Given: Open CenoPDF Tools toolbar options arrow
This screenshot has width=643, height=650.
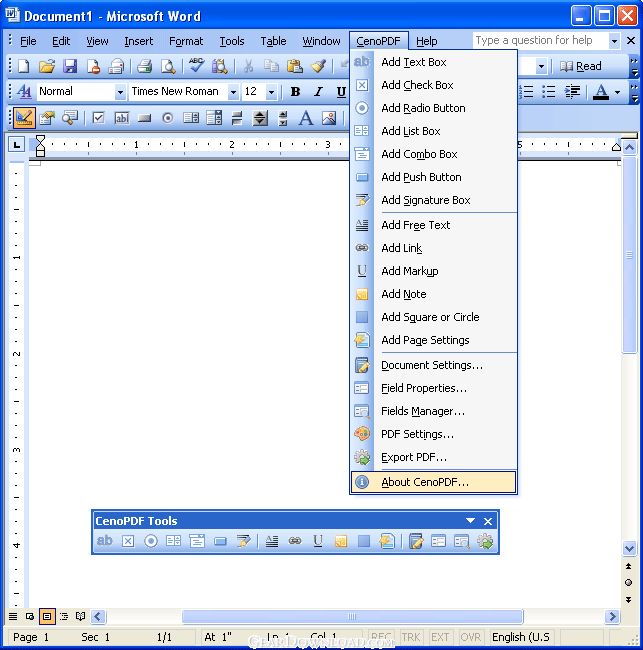Looking at the screenshot, I should coord(470,521).
